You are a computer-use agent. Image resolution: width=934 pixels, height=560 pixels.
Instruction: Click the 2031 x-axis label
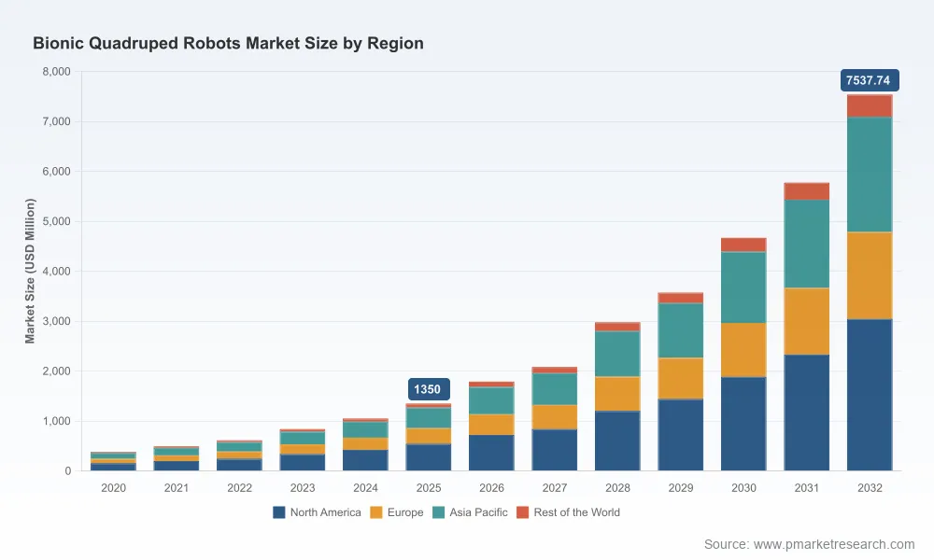[x=807, y=488]
